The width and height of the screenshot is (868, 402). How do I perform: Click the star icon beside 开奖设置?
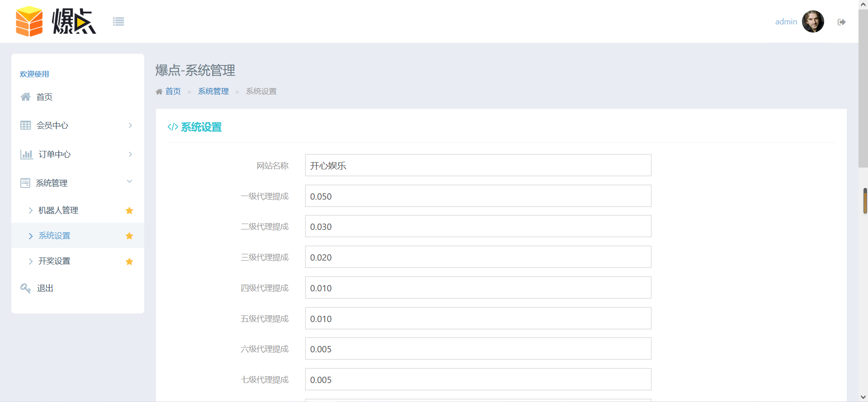[x=129, y=262]
